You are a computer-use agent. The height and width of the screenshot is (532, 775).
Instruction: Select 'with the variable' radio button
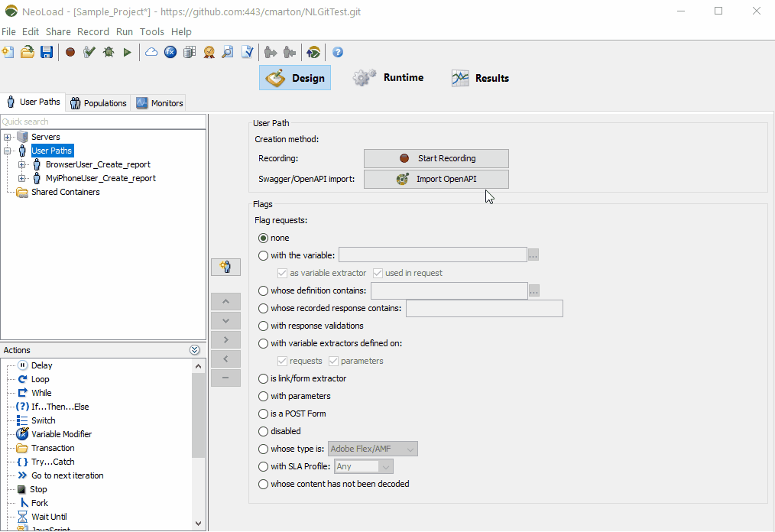[x=263, y=255]
